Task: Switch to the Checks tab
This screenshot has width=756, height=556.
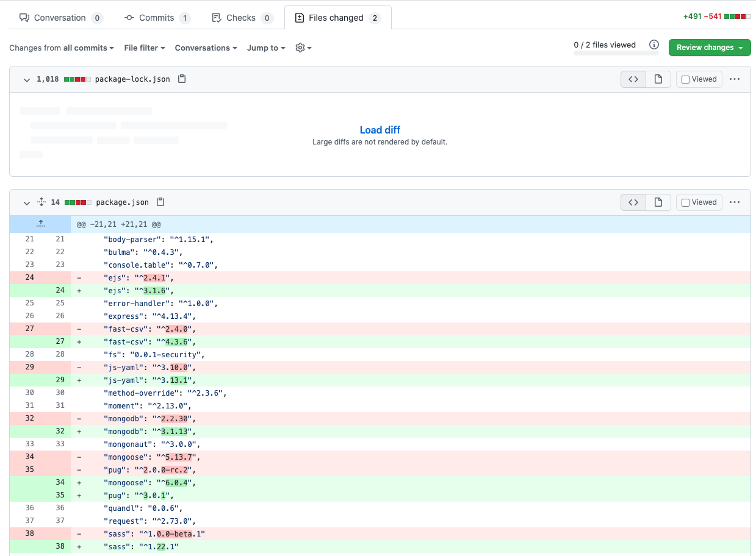Action: (241, 18)
